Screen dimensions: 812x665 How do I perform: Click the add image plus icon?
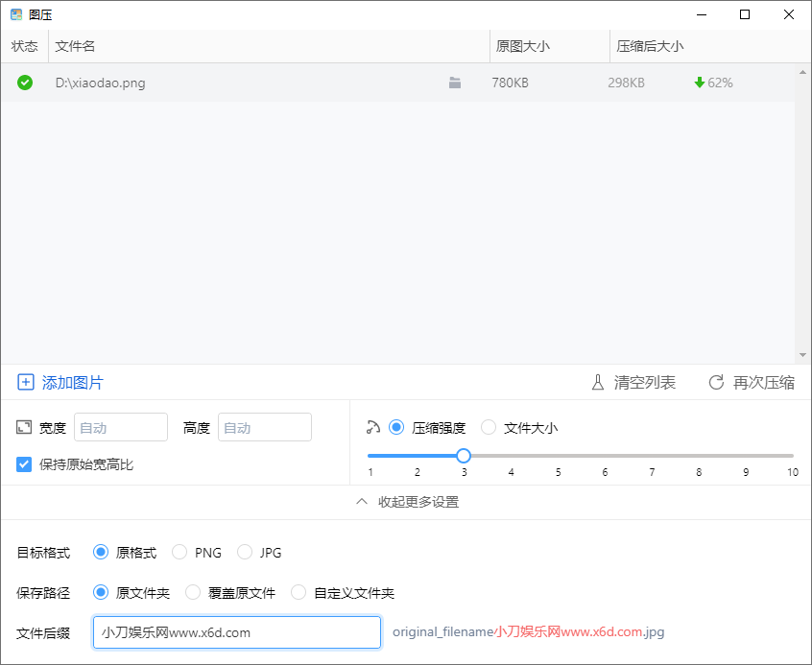(x=26, y=383)
